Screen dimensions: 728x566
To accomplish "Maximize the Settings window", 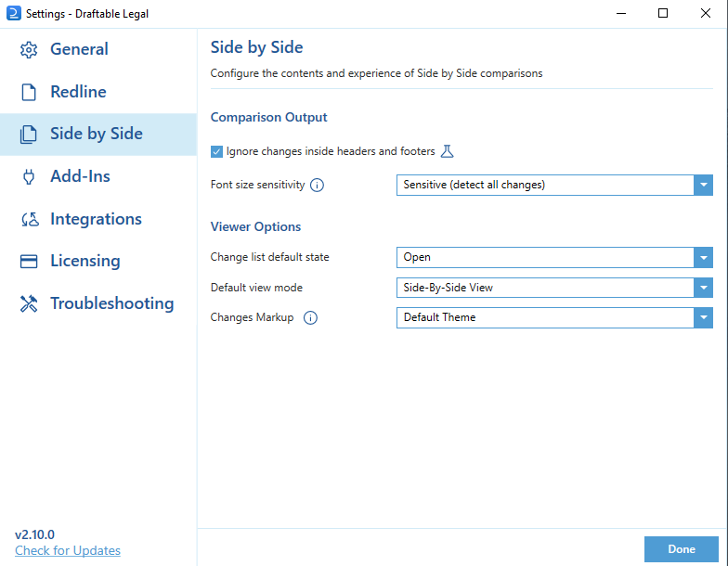I will point(663,13).
